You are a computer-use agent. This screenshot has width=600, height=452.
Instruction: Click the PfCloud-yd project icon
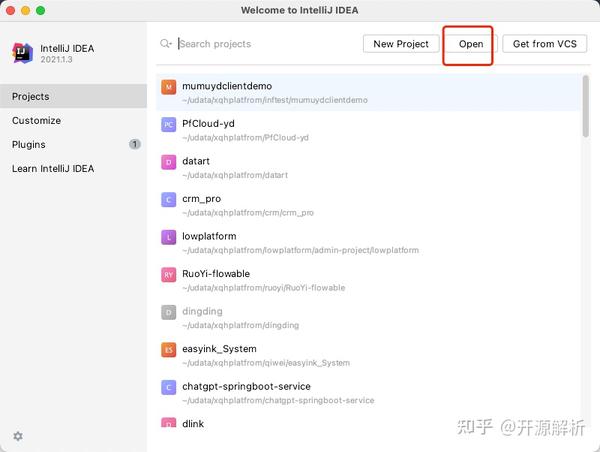[x=169, y=125]
